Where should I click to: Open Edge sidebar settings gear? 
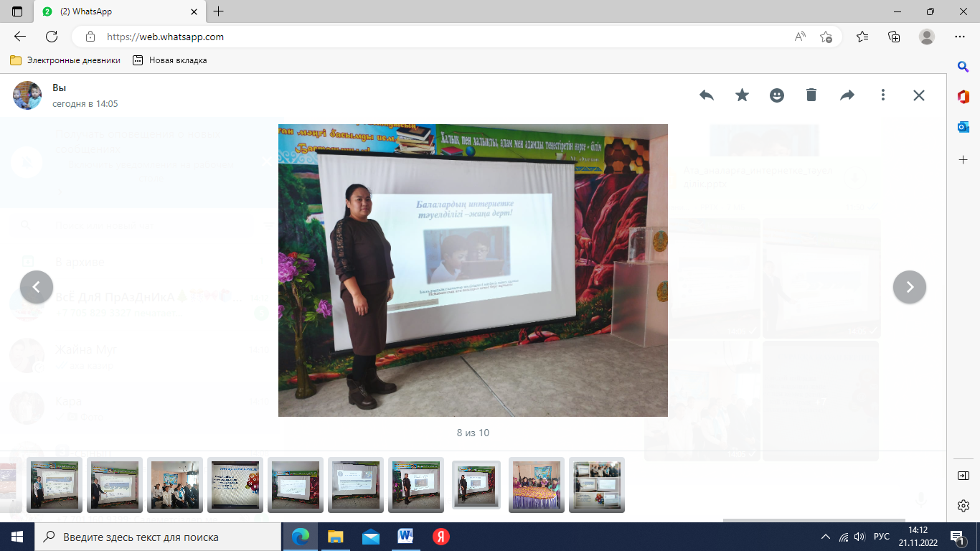tap(963, 506)
